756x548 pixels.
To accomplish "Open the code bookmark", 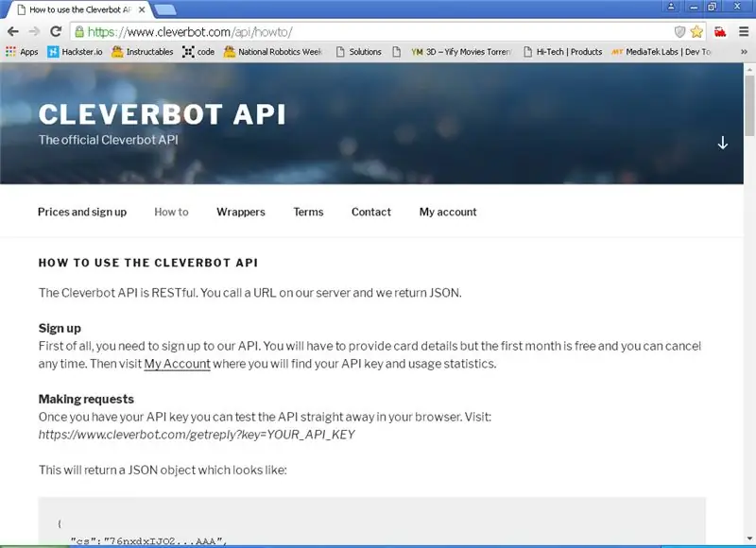I will click(198, 52).
